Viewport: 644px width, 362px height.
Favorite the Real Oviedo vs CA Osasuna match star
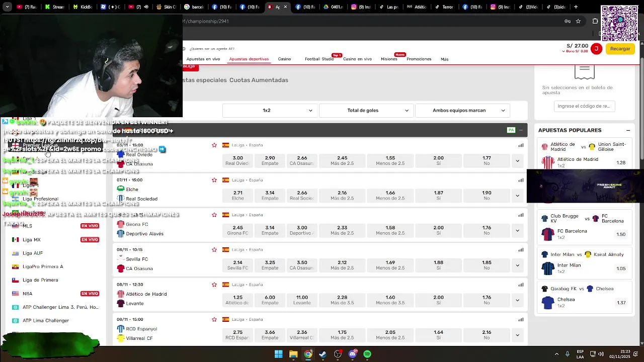[x=214, y=145]
